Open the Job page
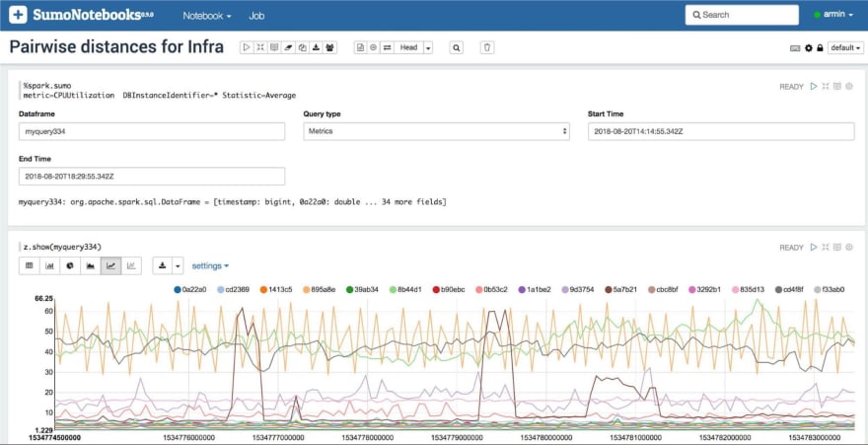Screen dimensions: 868x445 pos(256,16)
